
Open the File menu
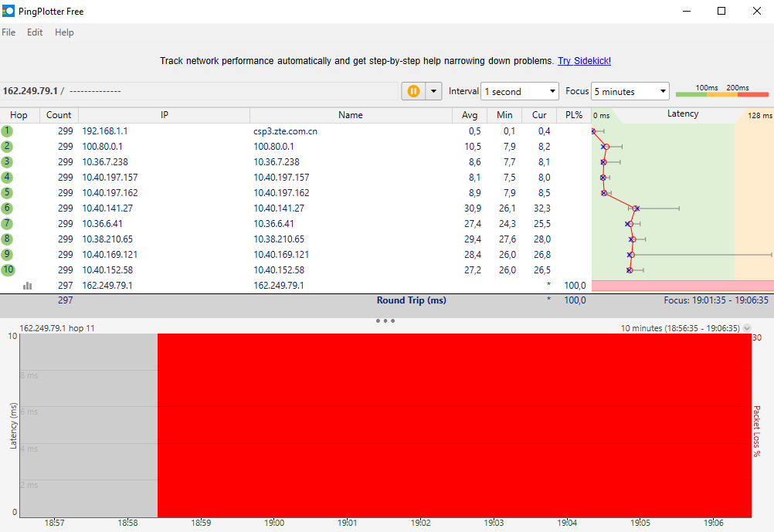[8, 32]
